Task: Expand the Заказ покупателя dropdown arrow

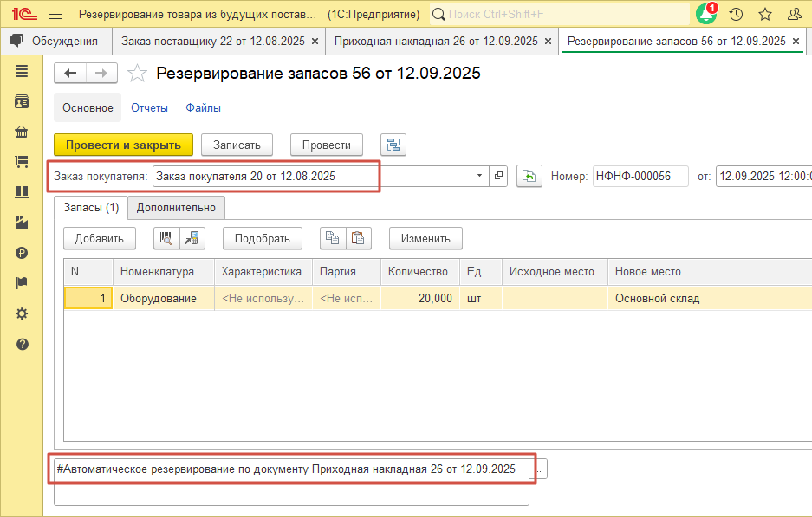Action: tap(480, 176)
